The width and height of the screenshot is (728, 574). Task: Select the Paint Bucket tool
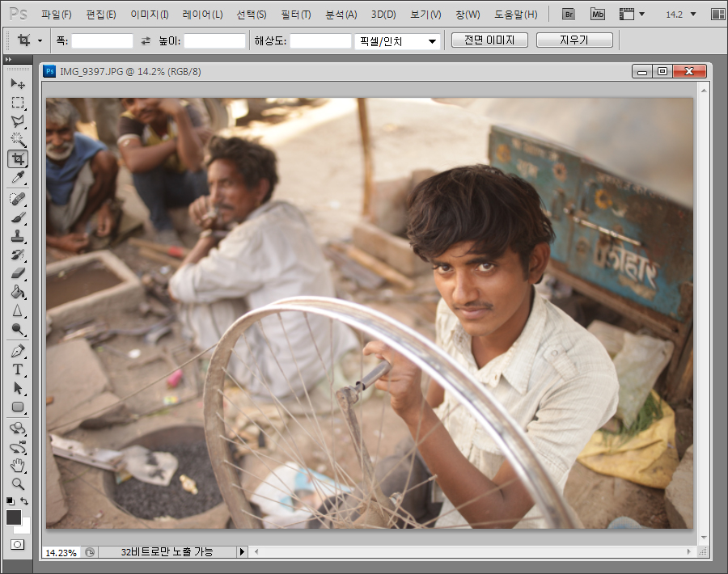tap(18, 292)
